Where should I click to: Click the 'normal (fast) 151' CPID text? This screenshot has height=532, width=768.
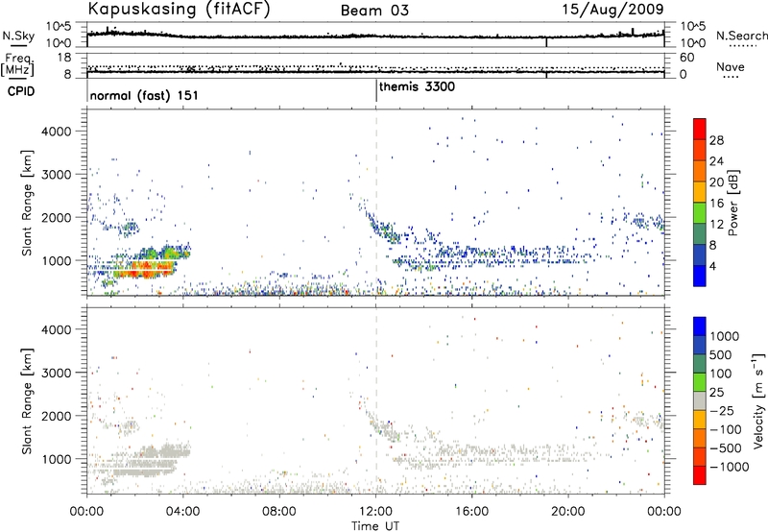point(144,95)
